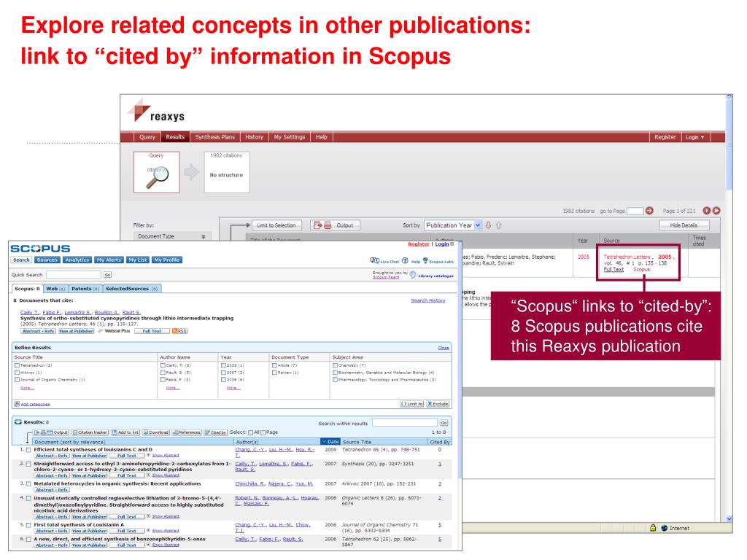Check the Article document type checkbox
Image resolution: width=747 pixels, height=560 pixels.
tap(275, 366)
